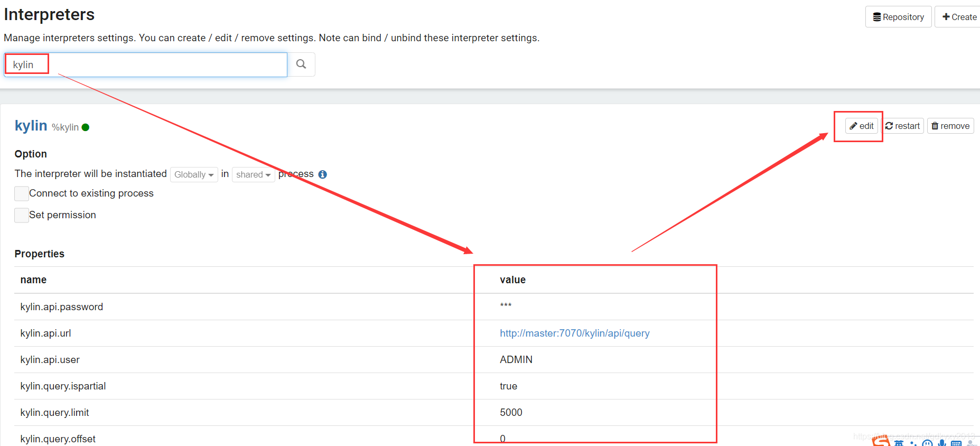980x446 pixels.
Task: Restart the kylin interpreter
Action: click(902, 126)
